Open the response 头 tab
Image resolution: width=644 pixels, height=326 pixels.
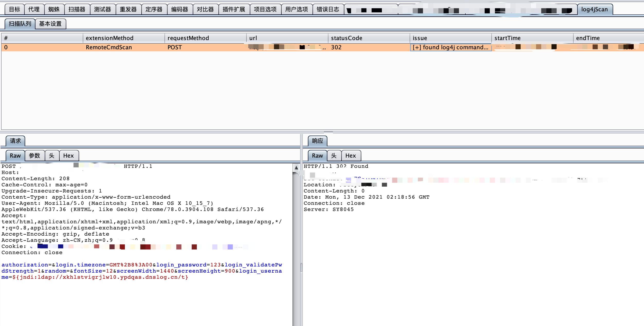[334, 156]
